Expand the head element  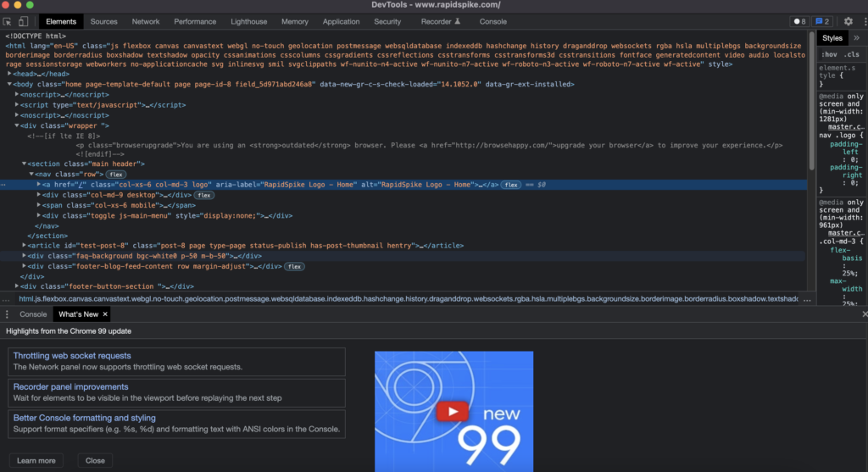[x=9, y=74]
